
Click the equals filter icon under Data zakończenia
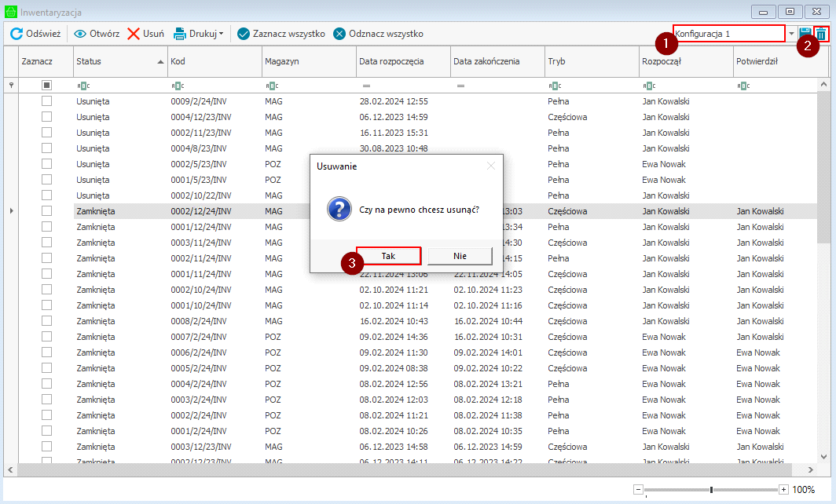coord(460,86)
